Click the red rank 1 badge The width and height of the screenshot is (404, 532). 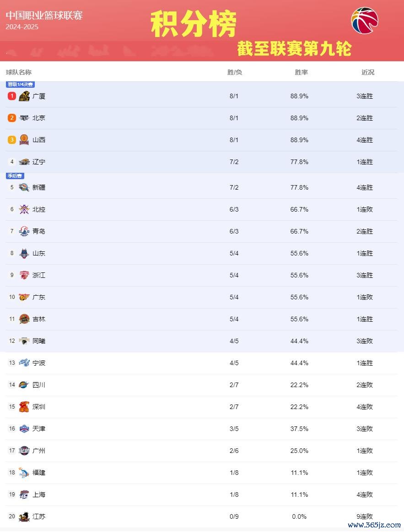tap(12, 96)
